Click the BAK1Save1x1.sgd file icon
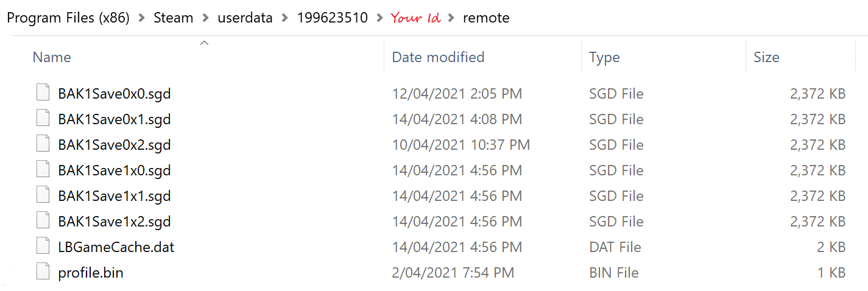This screenshot has width=868, height=291. click(x=43, y=196)
